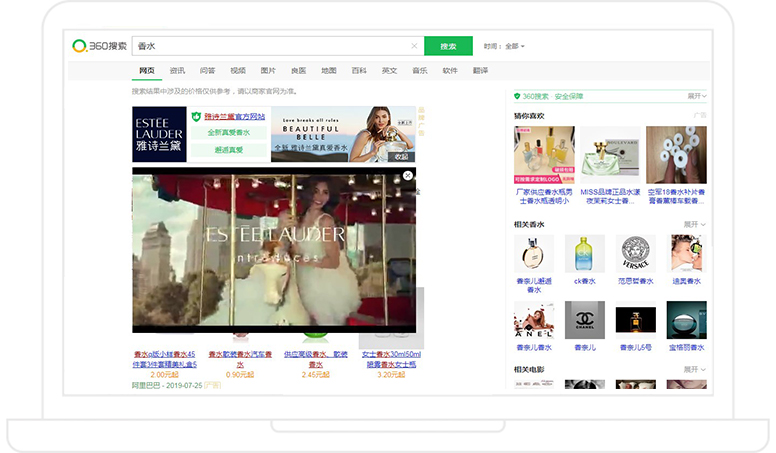This screenshot has width=776, height=453.
Task: Click the 香奈儿5号 bottle thumbnail
Action: tap(635, 320)
